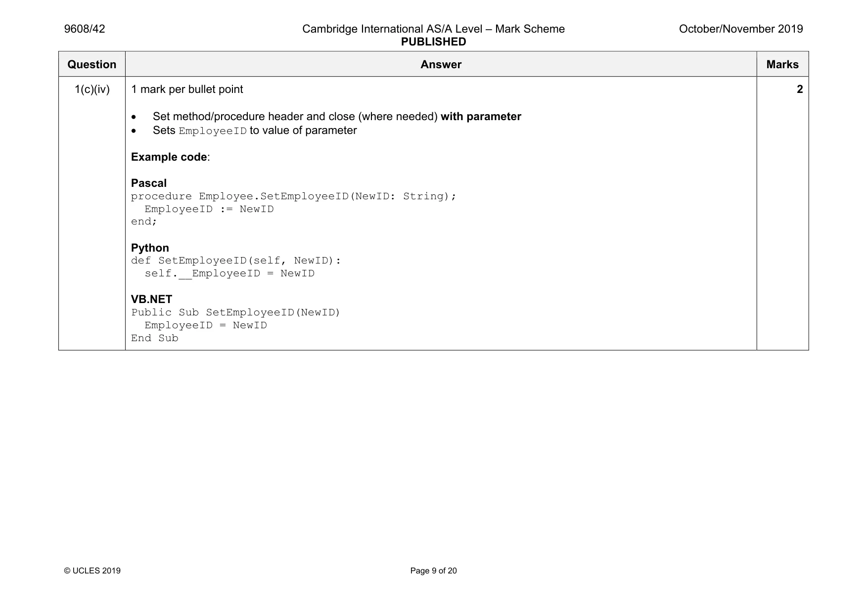Click the 'Page 9 of 20' footer

[434, 571]
